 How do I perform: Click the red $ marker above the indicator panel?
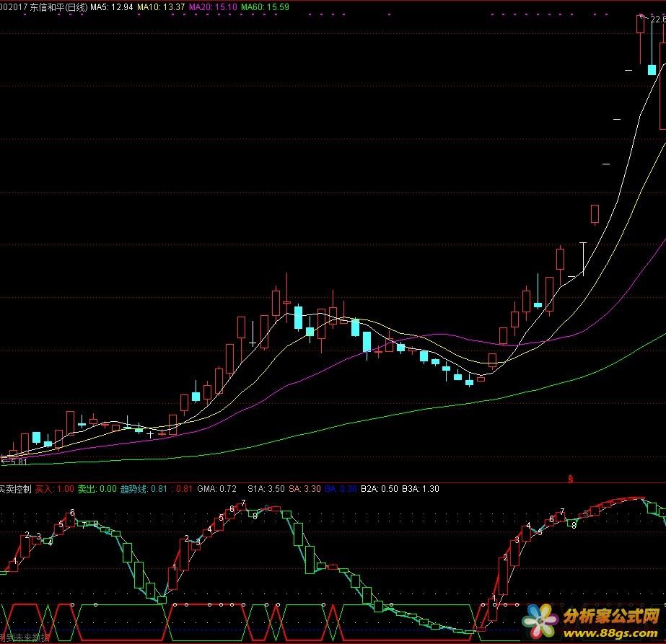571,480
